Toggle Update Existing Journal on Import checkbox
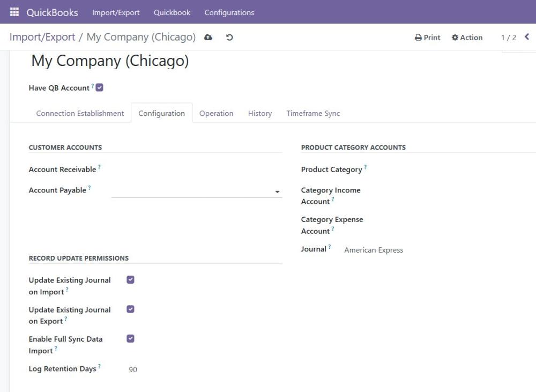Screen dimensions: 536x392 click(x=130, y=280)
